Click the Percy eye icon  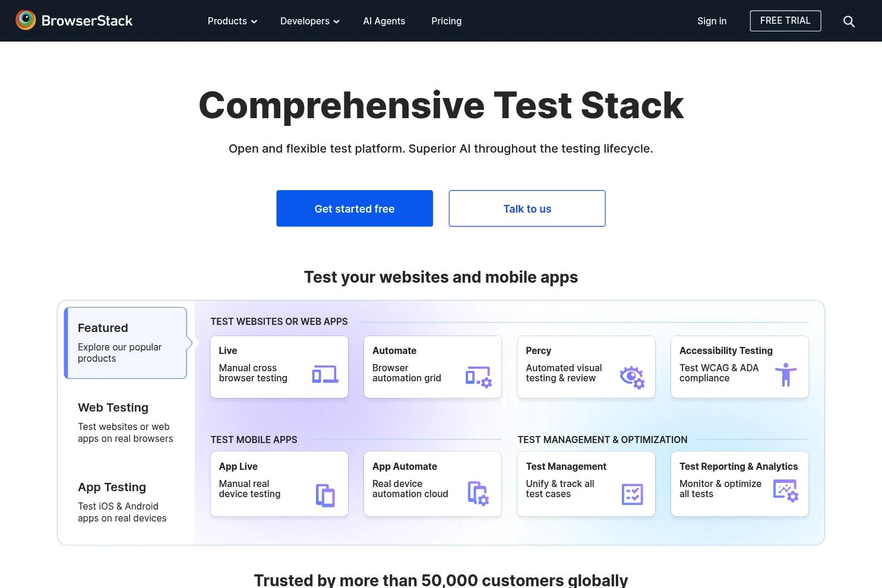tap(632, 377)
